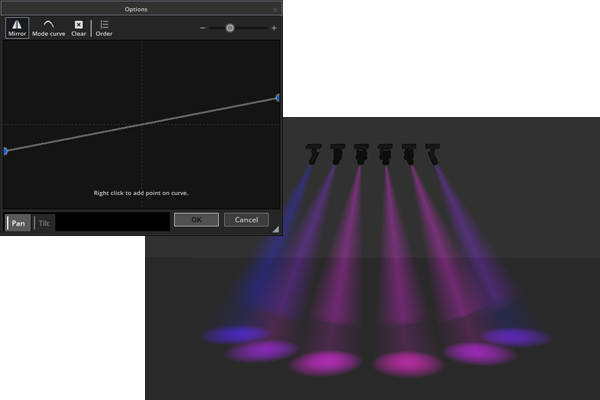Toggle the Mirror curve option
Viewport: 600px width, 400px height.
17,28
